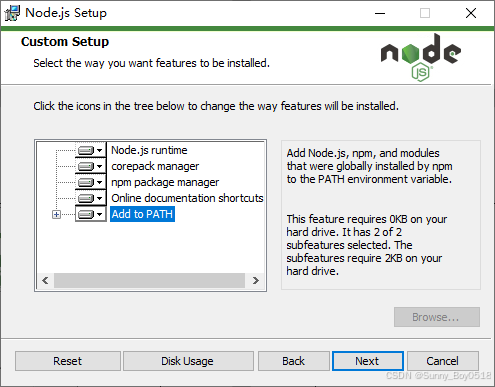
Task: Click the Add to PATH drive icon
Action: (86, 214)
